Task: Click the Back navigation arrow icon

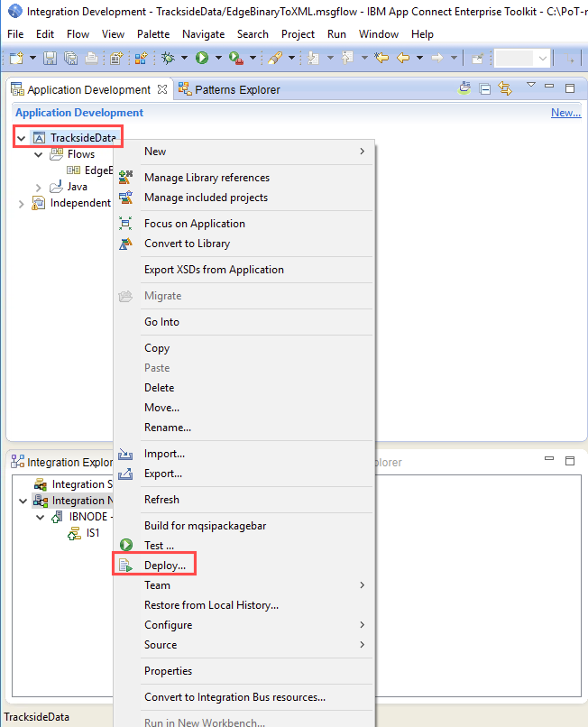Action: (403, 58)
